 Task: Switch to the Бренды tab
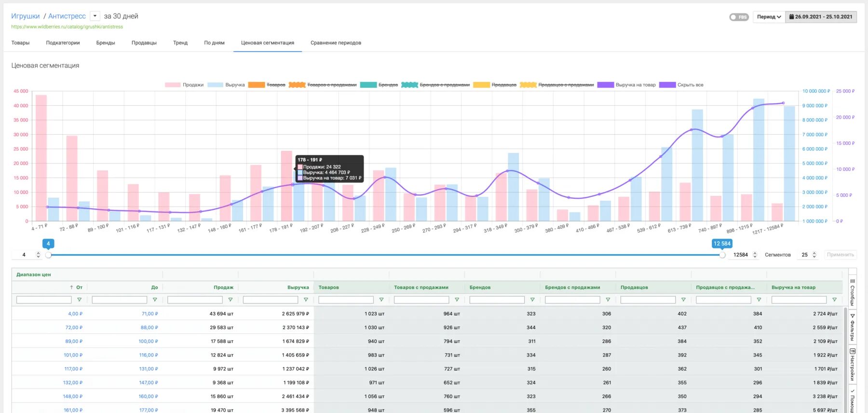coord(106,43)
